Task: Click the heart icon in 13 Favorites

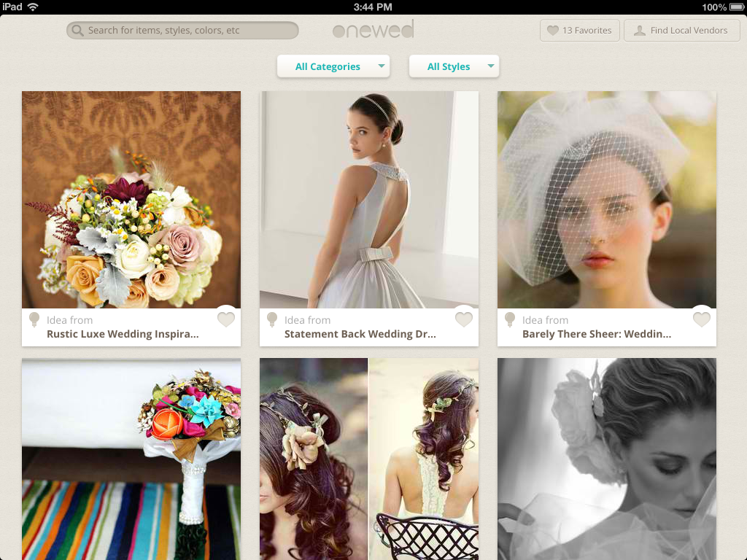Action: click(553, 31)
